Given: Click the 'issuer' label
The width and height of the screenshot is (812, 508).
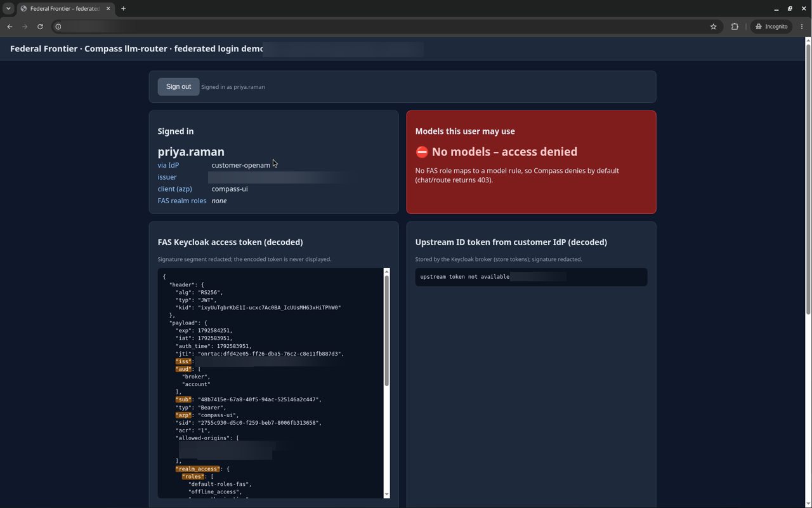Looking at the screenshot, I should [167, 177].
